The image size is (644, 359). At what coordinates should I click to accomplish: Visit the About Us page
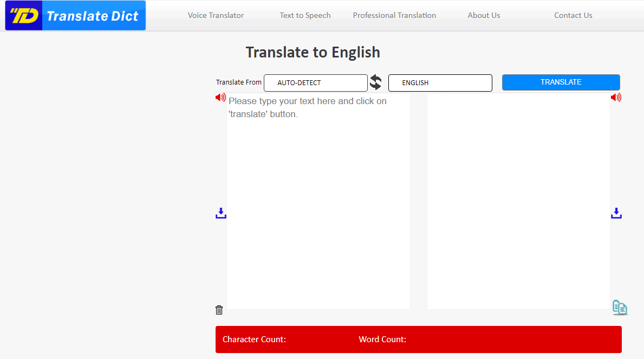click(x=484, y=15)
